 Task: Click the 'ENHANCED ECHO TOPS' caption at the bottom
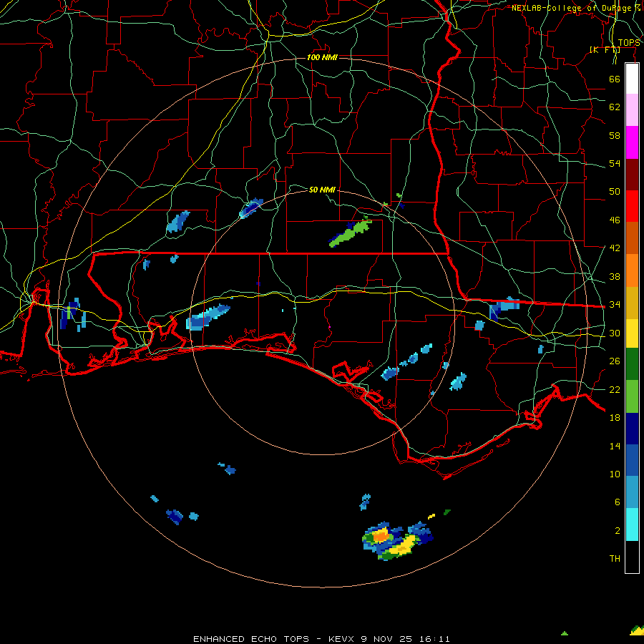pos(251,639)
